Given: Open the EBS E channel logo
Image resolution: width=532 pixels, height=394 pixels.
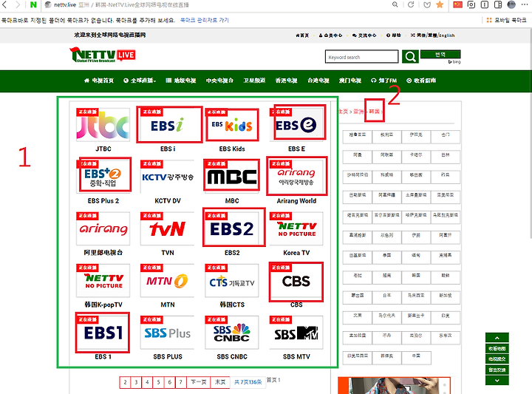Looking at the screenshot, I should pyautogui.click(x=296, y=124).
